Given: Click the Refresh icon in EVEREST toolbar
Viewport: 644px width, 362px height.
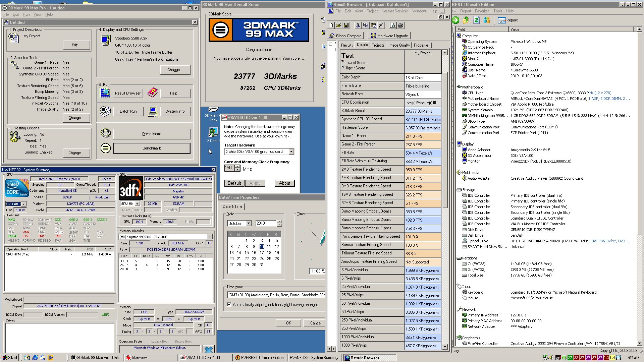Looking at the screenshot, I should [476, 20].
